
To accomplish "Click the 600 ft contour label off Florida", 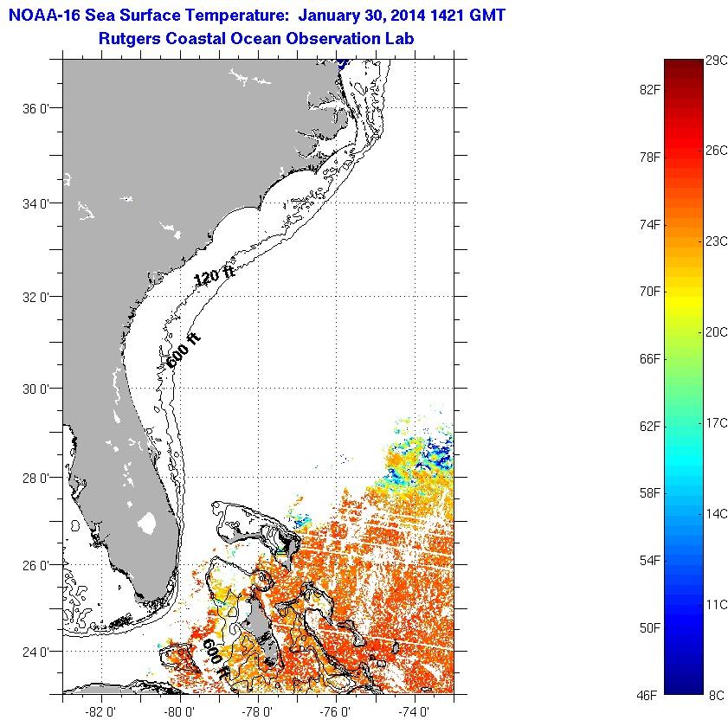I will pos(183,350).
